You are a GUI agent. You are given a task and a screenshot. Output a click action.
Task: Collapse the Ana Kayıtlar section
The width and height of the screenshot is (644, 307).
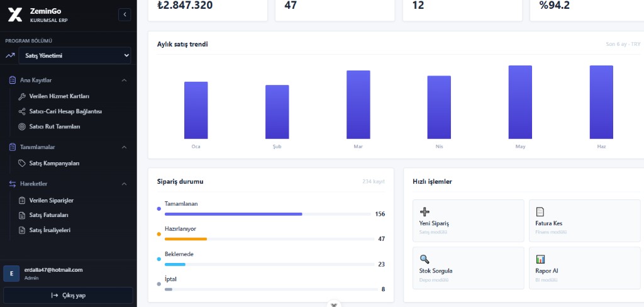(125, 80)
